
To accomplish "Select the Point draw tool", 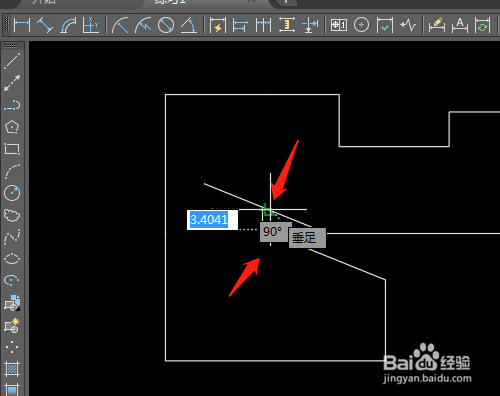I will [12, 347].
